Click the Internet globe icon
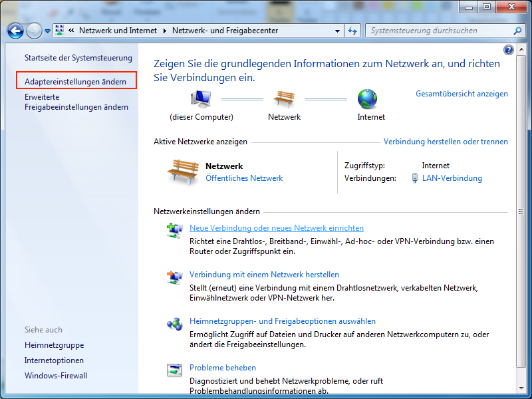The height and width of the screenshot is (399, 532). (367, 99)
